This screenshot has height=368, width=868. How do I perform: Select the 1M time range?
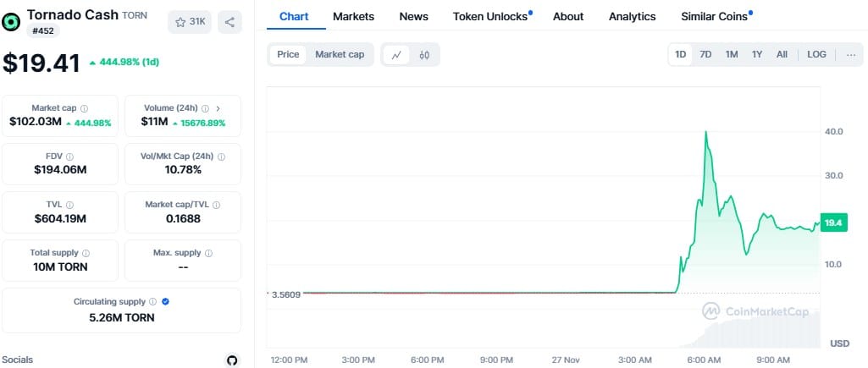(x=732, y=54)
